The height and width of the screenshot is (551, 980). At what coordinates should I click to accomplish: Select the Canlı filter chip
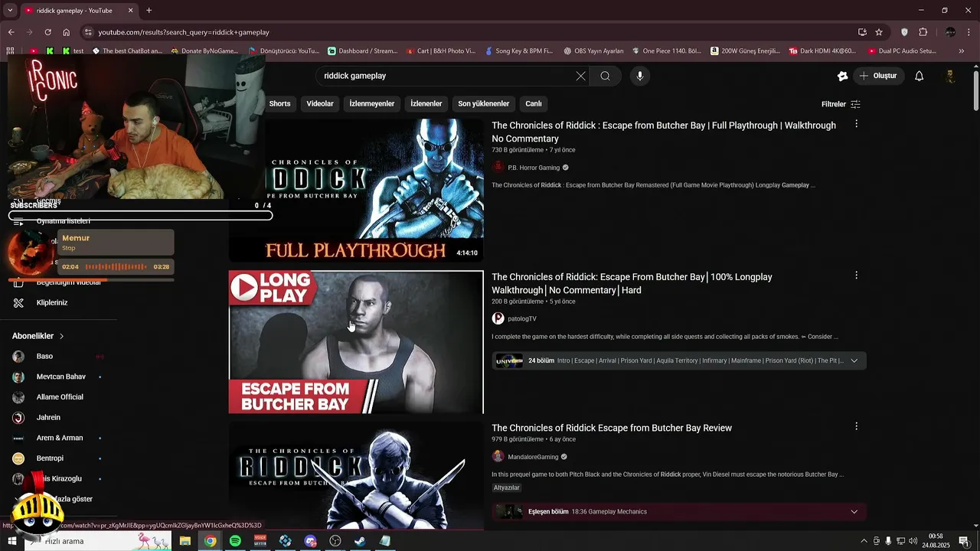click(534, 103)
